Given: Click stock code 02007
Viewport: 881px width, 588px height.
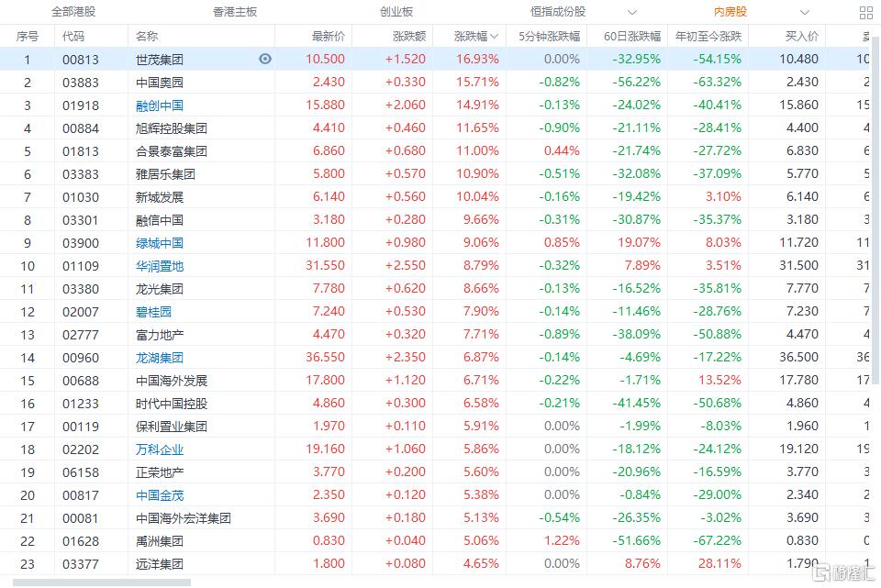Looking at the screenshot, I should pos(81,312).
